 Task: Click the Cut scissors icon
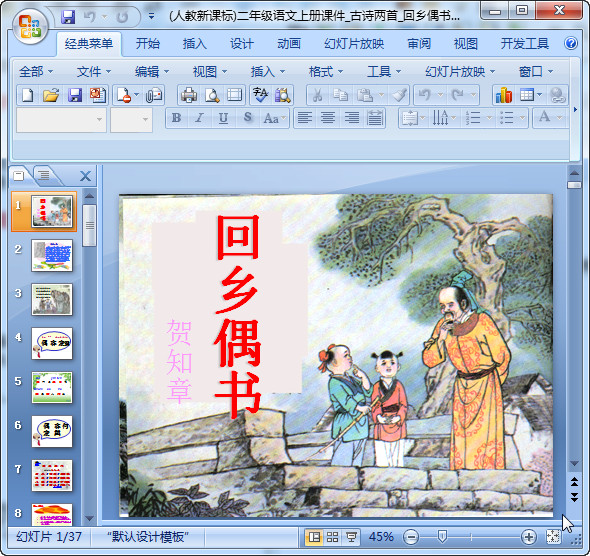(x=318, y=95)
